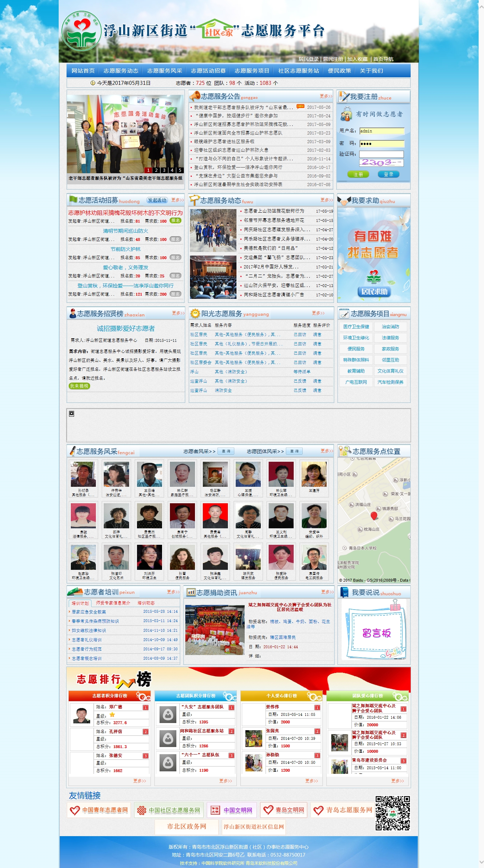The image size is (484, 868).
Task: Click the QR code image near the footer
Action: pos(392,813)
